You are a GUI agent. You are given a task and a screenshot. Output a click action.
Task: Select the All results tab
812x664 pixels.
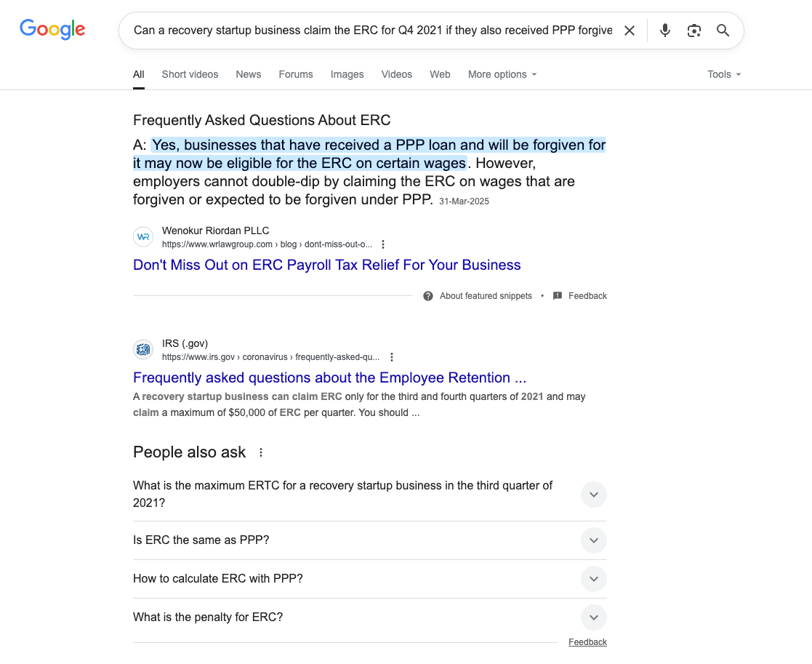pyautogui.click(x=138, y=75)
